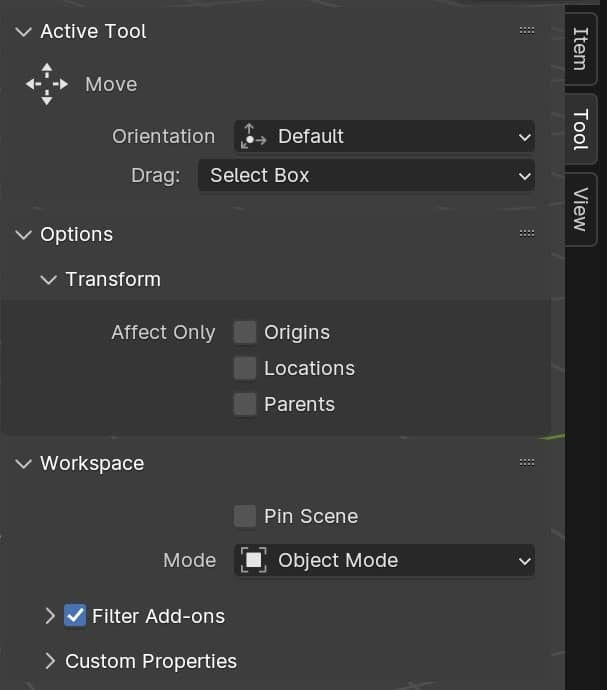The image size is (607, 690).
Task: Toggle the Pin Scene checkbox
Action: pos(245,516)
